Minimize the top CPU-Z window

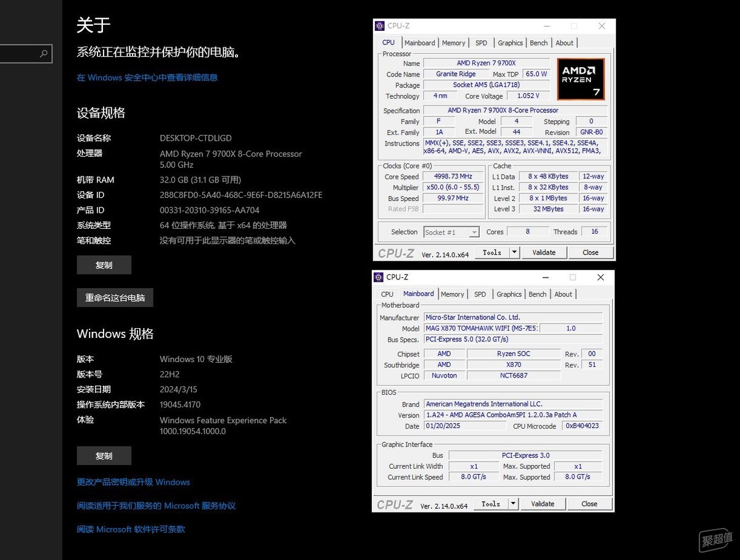546,26
